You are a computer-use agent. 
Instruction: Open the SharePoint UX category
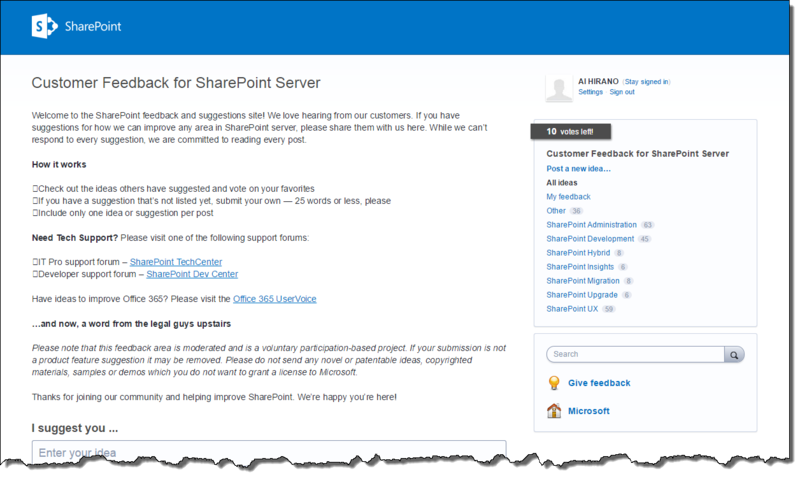[x=572, y=309]
